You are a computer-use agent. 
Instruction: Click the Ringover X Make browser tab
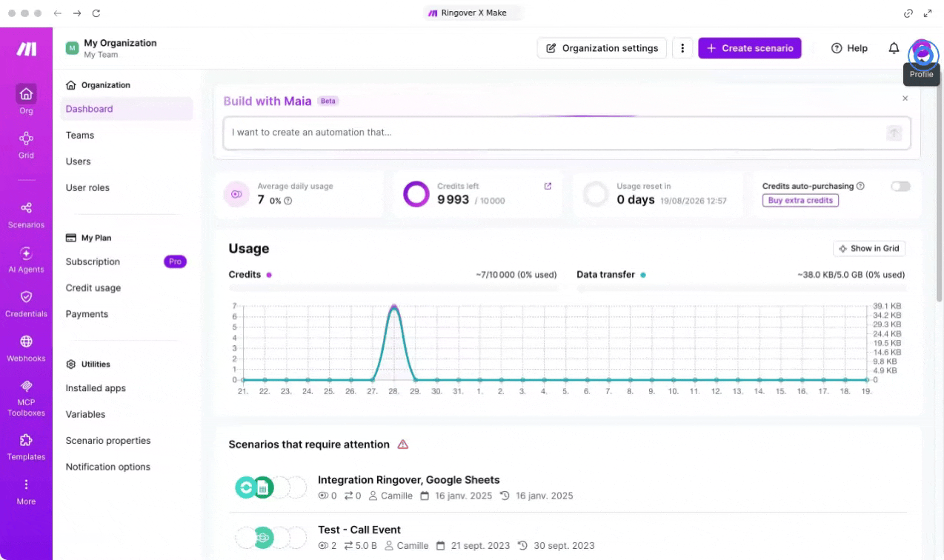coord(472,13)
